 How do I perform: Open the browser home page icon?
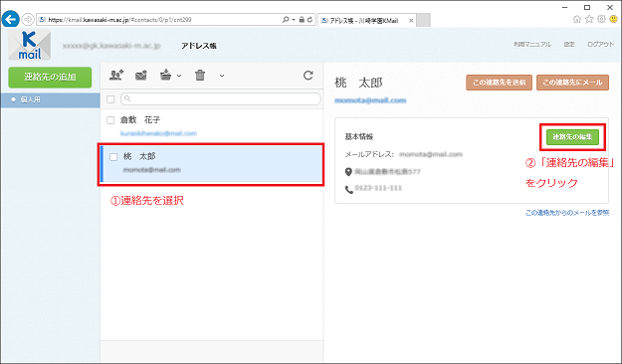pyautogui.click(x=577, y=19)
